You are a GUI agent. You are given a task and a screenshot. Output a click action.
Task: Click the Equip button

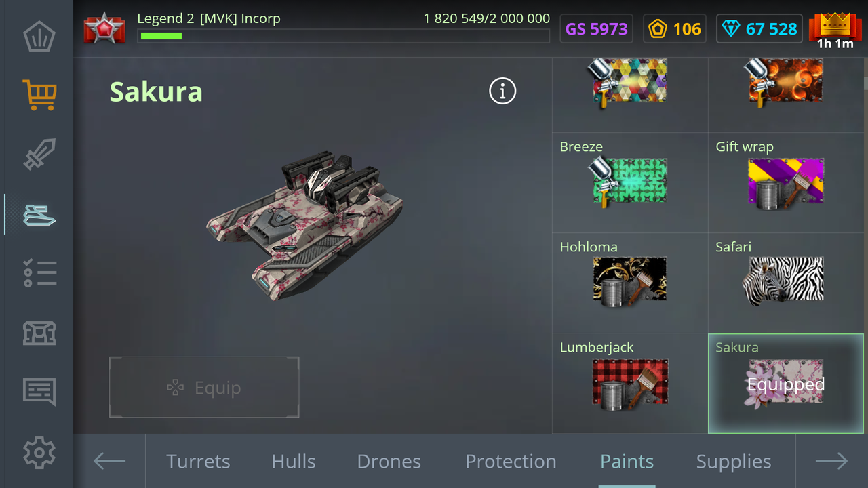click(204, 387)
